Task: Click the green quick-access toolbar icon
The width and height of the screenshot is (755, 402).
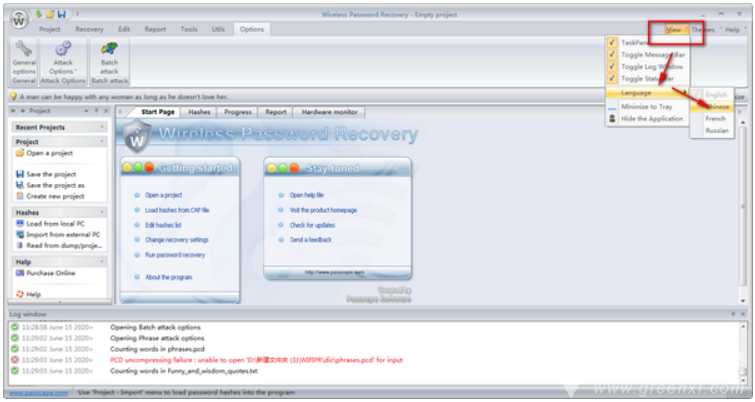Action: tap(39, 14)
